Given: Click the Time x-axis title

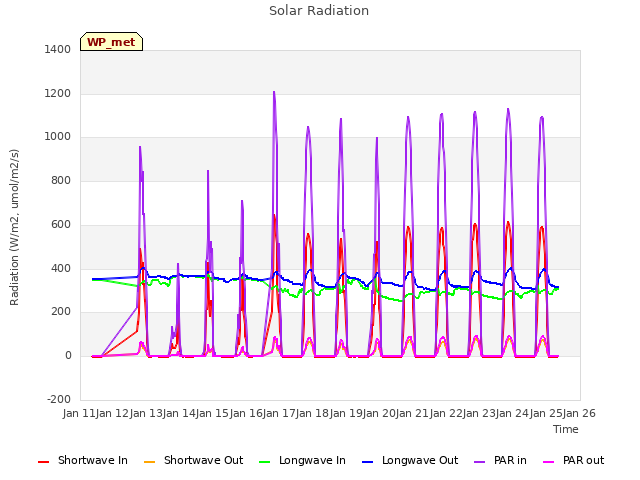Looking at the screenshot, I should (x=566, y=429).
